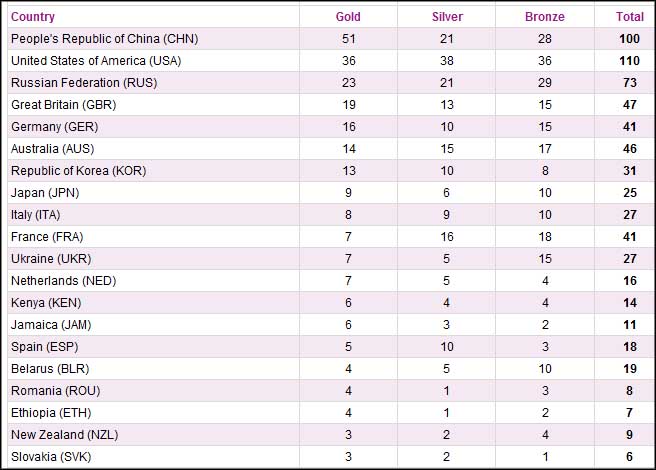Click Slovakia (SVK) in last row
Screen dimensions: 656x470
click(55, 457)
